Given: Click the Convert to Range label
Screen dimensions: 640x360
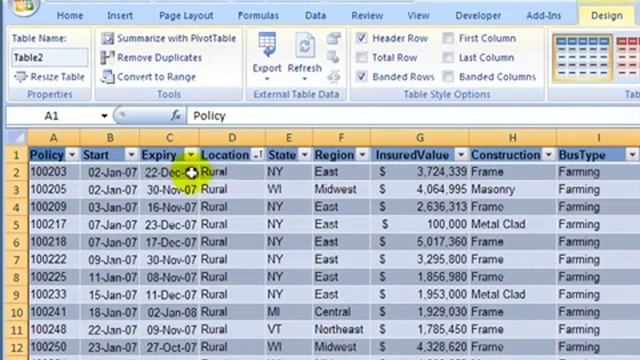Looking at the screenshot, I should click(156, 77).
